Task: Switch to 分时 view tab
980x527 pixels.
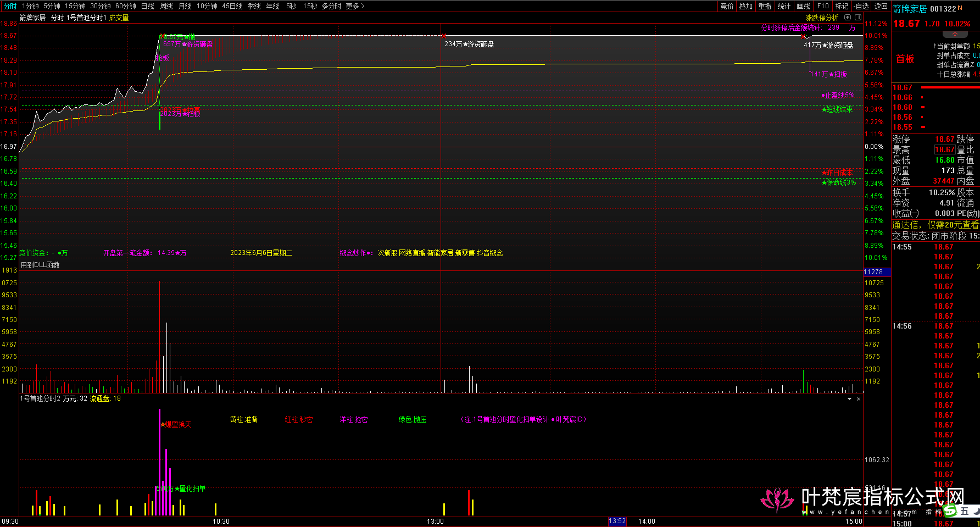Action: point(10,6)
